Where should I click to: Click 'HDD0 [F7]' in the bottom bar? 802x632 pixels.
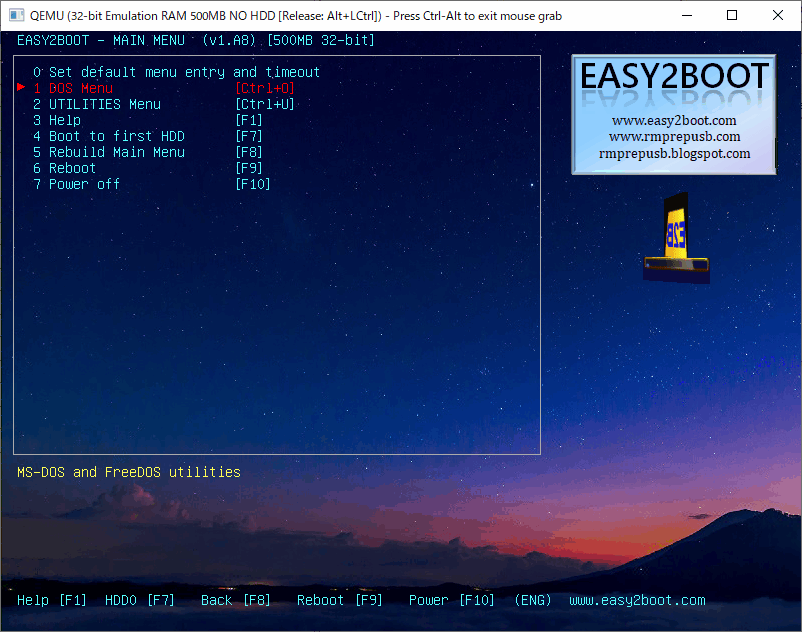[x=140, y=600]
